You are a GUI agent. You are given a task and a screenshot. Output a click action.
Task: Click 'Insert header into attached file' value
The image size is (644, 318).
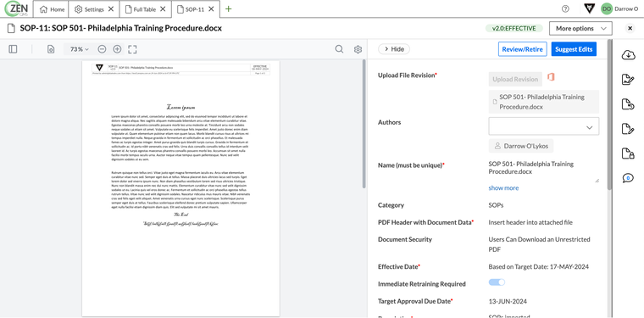[530, 222]
